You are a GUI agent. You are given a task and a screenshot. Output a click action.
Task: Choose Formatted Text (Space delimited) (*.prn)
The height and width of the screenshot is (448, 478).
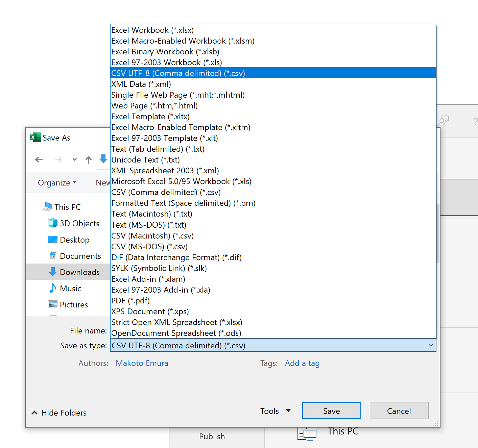tap(273, 203)
